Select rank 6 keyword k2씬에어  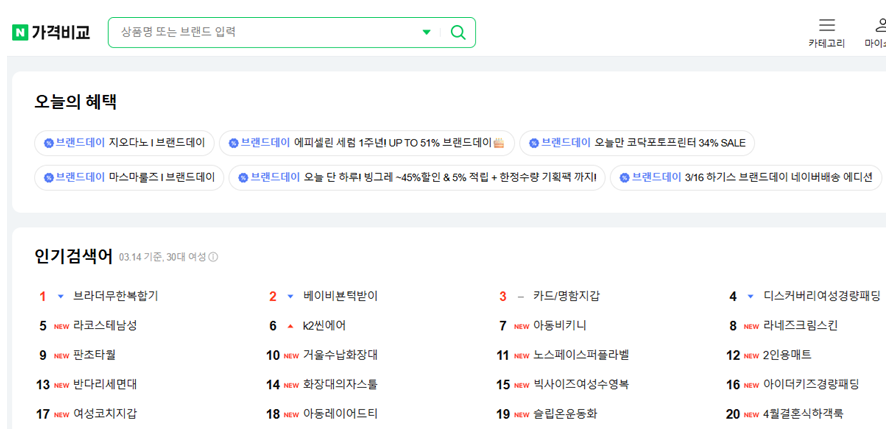click(325, 326)
